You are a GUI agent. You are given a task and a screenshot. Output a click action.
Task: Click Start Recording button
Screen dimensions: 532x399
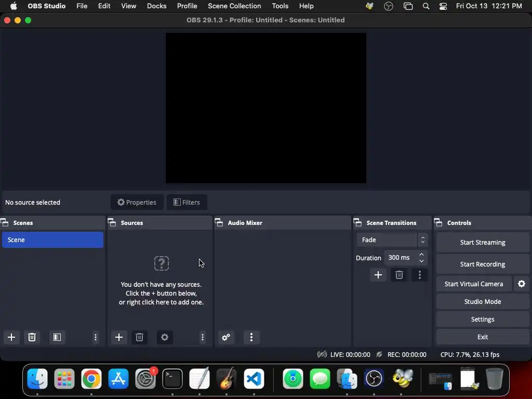(483, 264)
